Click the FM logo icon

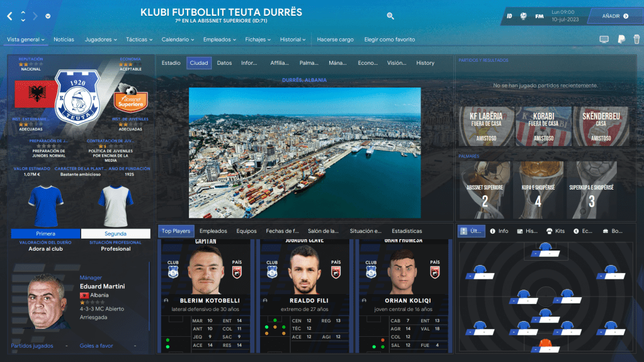pos(539,16)
